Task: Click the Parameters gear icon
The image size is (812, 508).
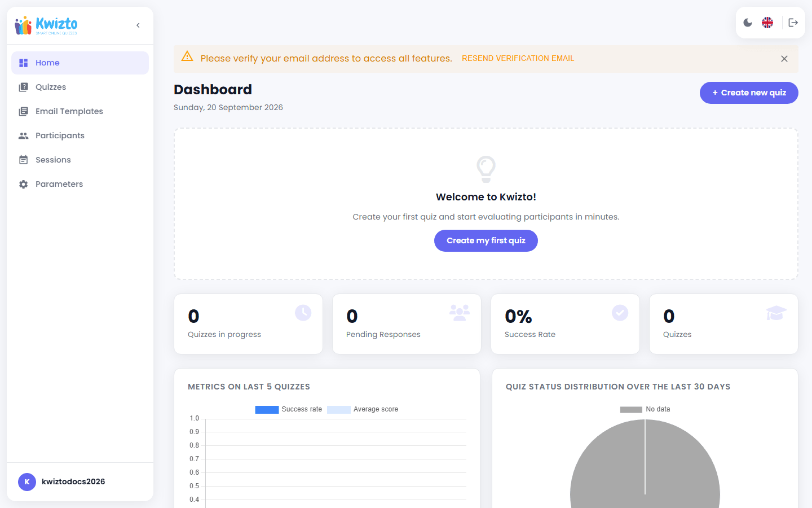Action: pos(23,184)
